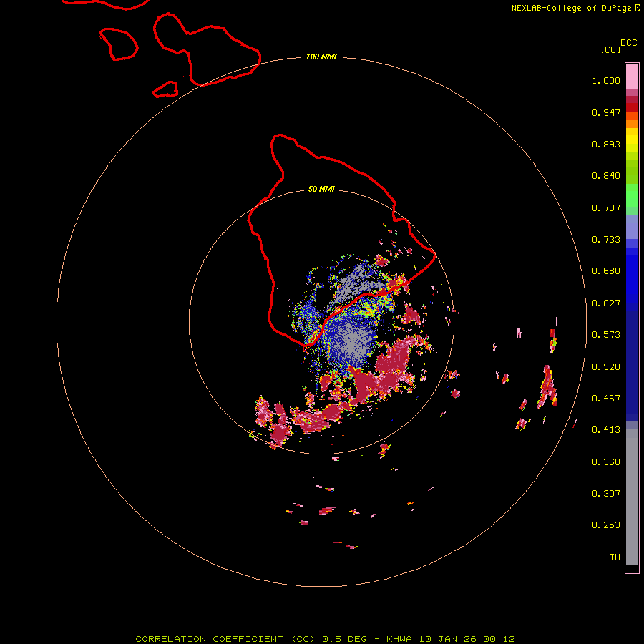644x644 pixels.
Task: Click the 100 NMI range ring label
Action: click(x=321, y=57)
